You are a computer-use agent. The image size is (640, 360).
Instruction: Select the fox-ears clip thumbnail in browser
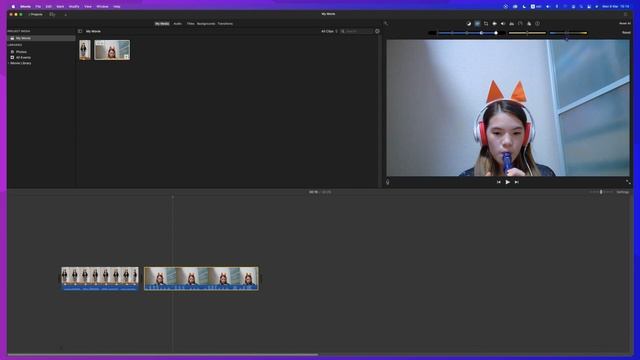[x=112, y=50]
